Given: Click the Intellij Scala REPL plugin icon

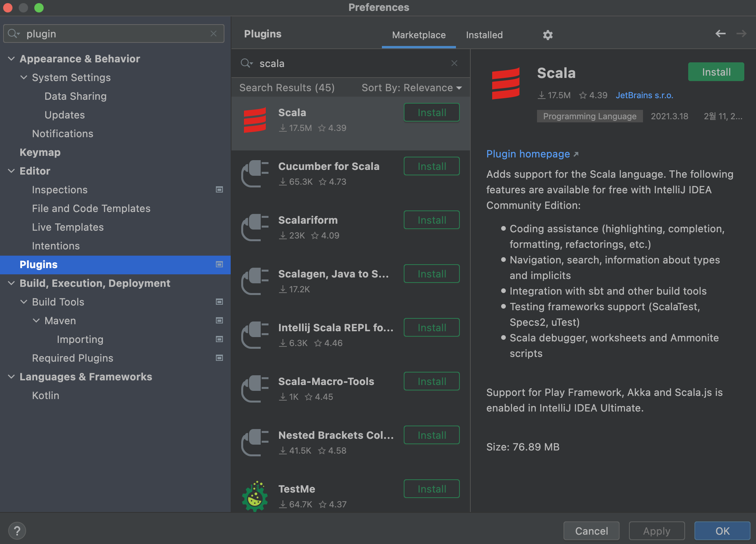Looking at the screenshot, I should (x=255, y=335).
